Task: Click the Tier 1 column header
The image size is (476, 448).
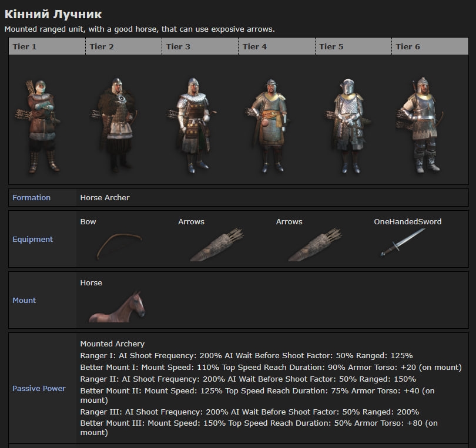Action: 25,46
